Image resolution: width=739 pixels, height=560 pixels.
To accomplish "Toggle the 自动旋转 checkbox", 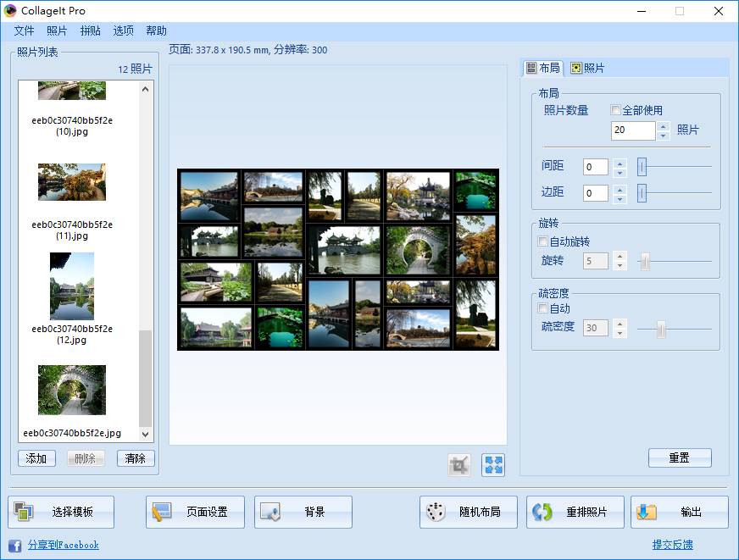I will 542,241.
